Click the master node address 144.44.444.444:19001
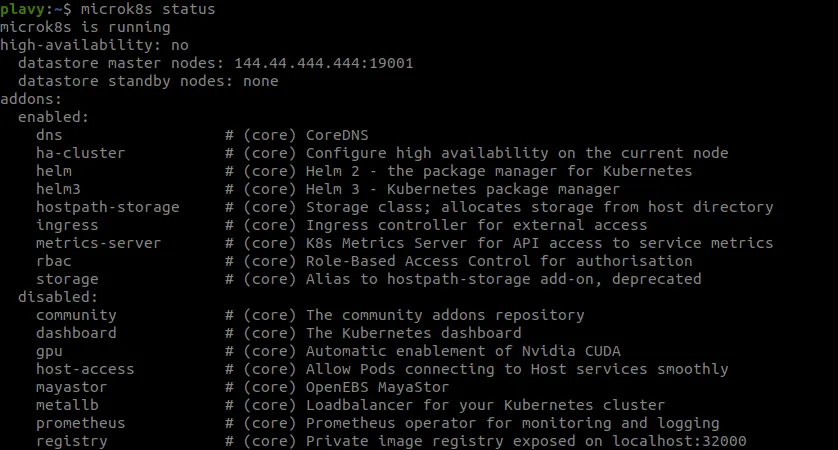838x450 pixels. (323, 63)
